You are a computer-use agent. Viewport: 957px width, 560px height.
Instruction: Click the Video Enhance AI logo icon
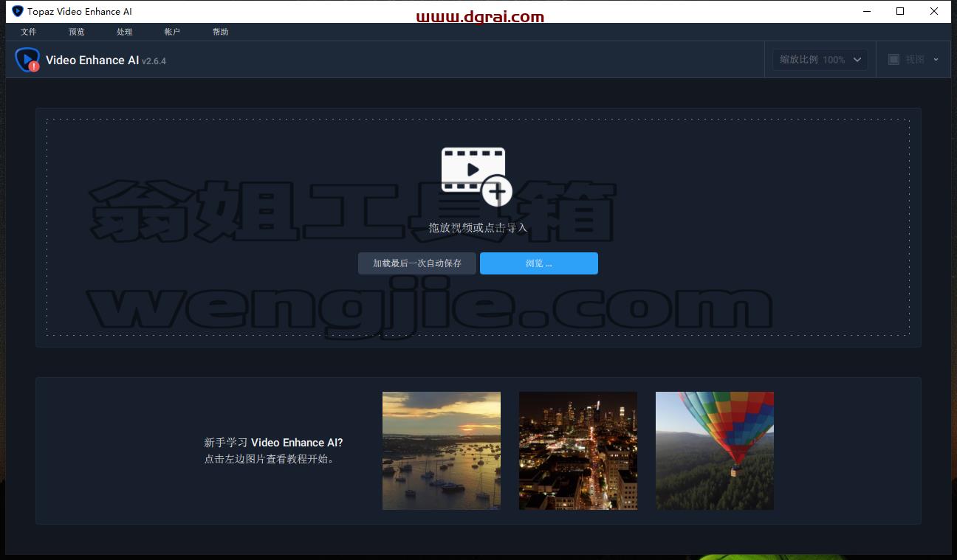tap(27, 60)
